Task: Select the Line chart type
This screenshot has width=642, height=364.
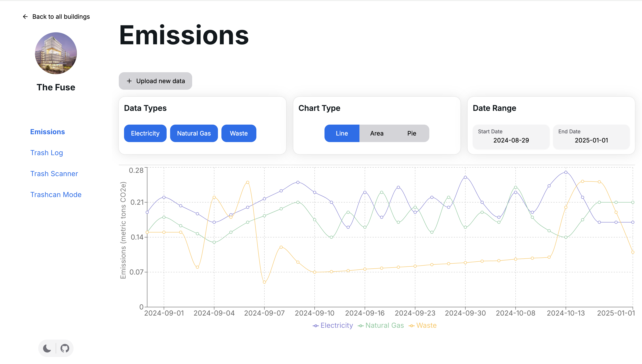Action: [342, 133]
